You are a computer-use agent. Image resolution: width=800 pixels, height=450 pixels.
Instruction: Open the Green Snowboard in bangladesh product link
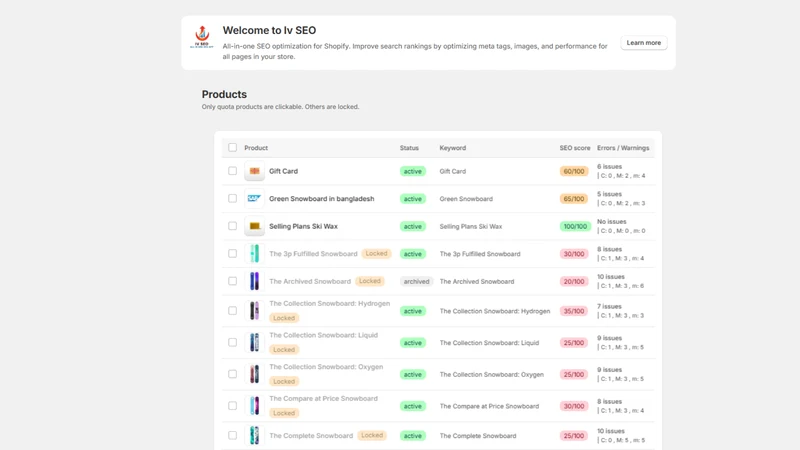321,198
